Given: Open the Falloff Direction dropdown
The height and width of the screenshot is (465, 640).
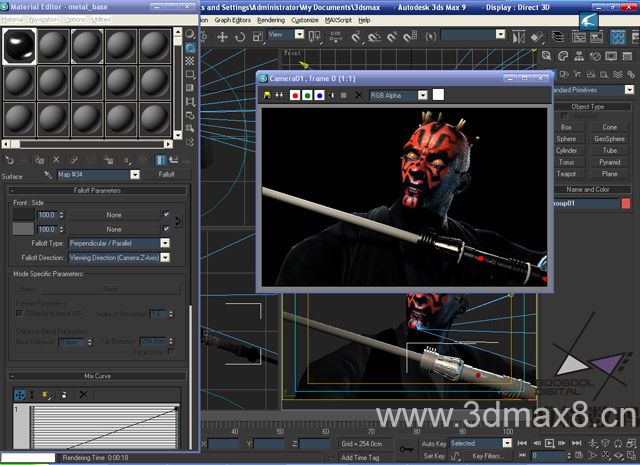Looking at the screenshot, I should 165,258.
